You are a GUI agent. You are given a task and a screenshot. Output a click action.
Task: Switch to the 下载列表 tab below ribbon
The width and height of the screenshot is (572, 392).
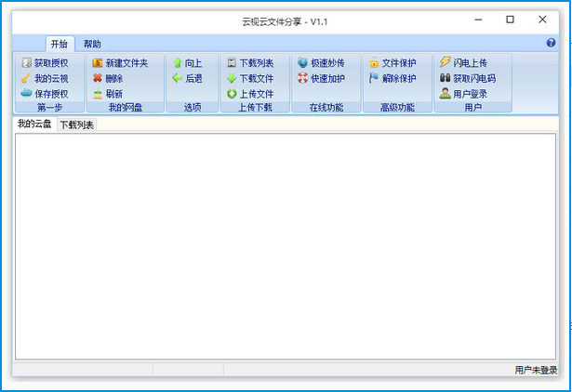(76, 124)
